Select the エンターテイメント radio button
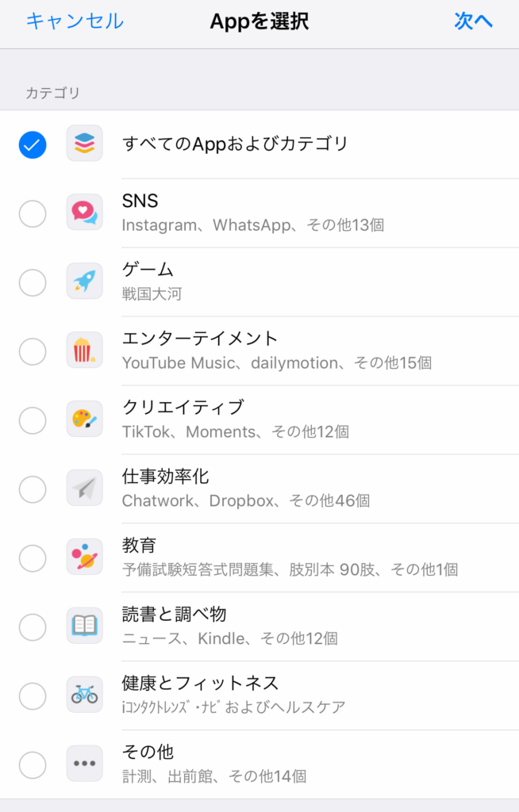 point(33,351)
